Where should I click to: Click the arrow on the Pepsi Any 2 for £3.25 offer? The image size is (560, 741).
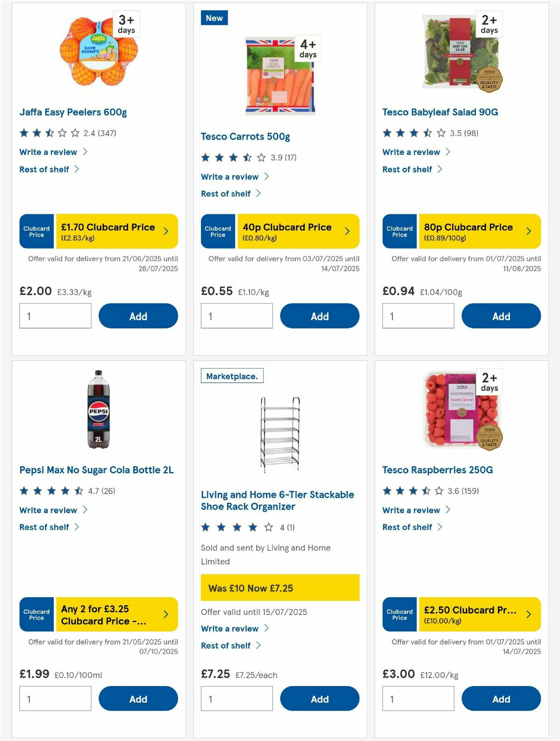[x=166, y=615]
